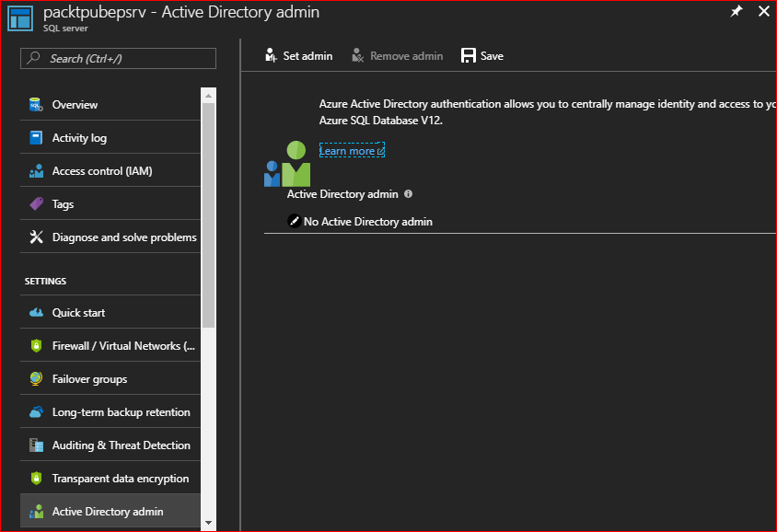Open Auditing & Threat Detection
Screen dimensions: 777x532
tap(110, 445)
